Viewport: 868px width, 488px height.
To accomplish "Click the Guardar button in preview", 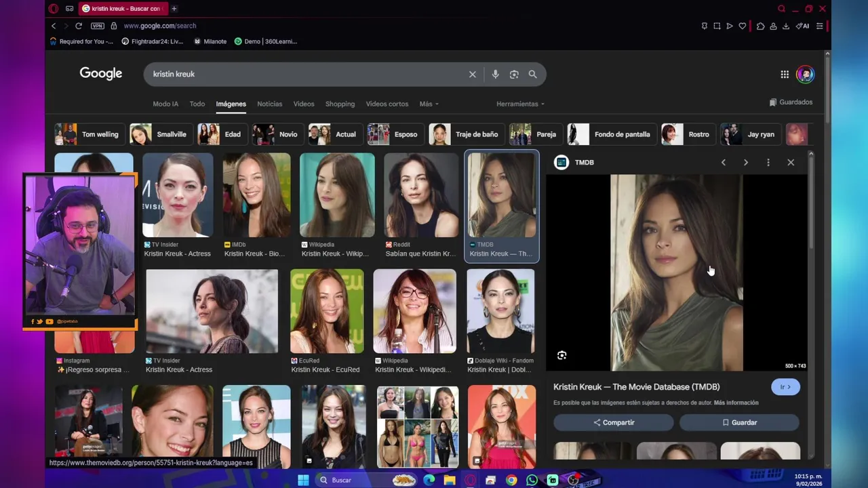I will click(739, 422).
